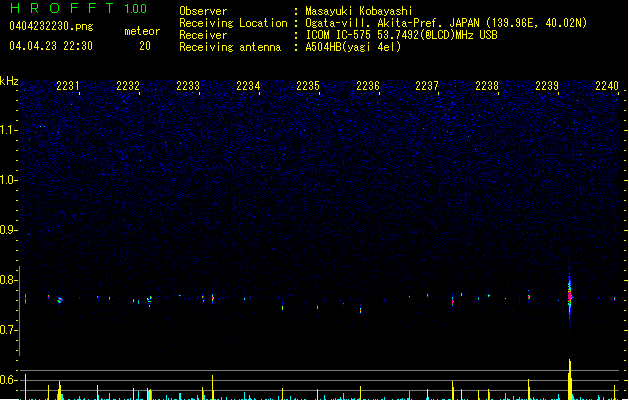
Task: Click the 2240 time marker
Action: point(607,86)
